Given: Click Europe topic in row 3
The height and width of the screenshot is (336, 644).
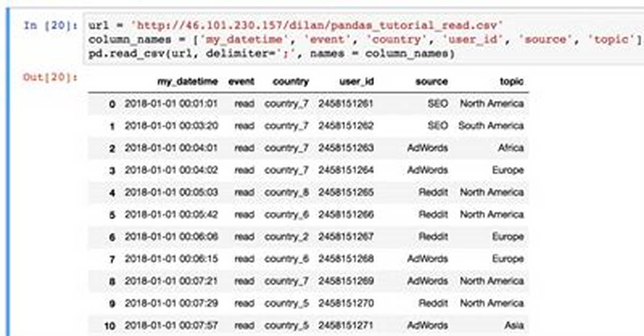Looking at the screenshot, I should tap(508, 170).
